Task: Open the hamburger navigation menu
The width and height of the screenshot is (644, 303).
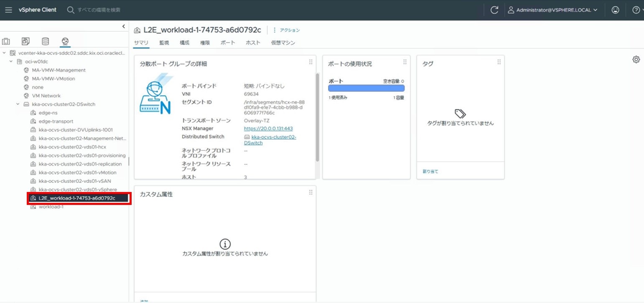Action: [x=8, y=10]
